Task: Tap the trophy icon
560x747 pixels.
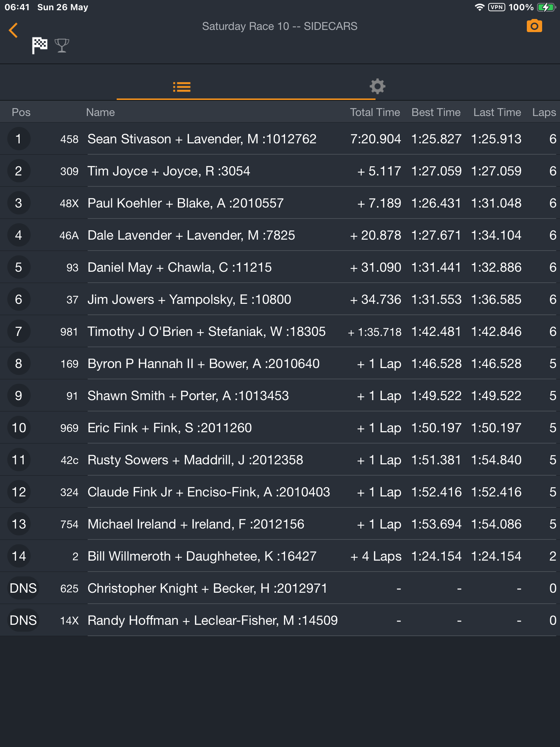Action: pyautogui.click(x=62, y=46)
